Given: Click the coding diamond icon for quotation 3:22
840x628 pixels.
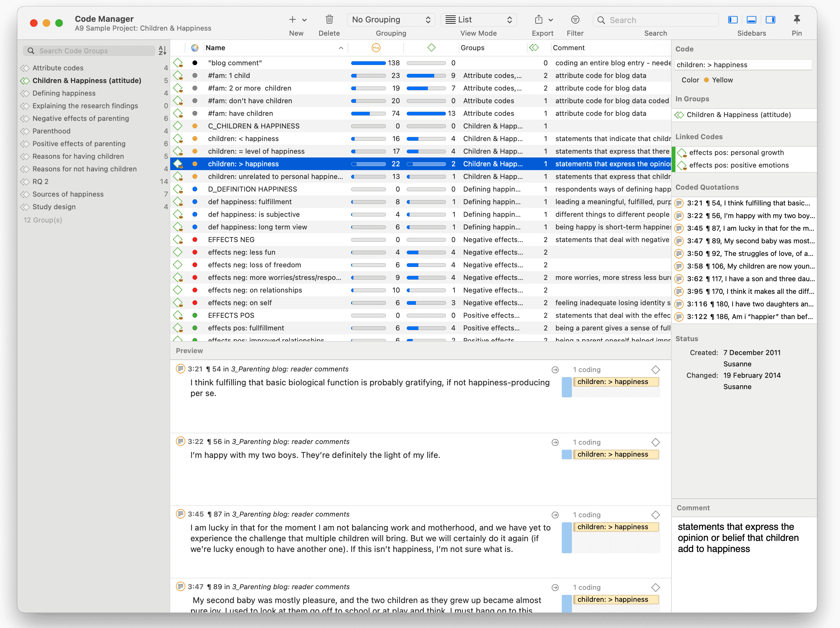Looking at the screenshot, I should 656,442.
